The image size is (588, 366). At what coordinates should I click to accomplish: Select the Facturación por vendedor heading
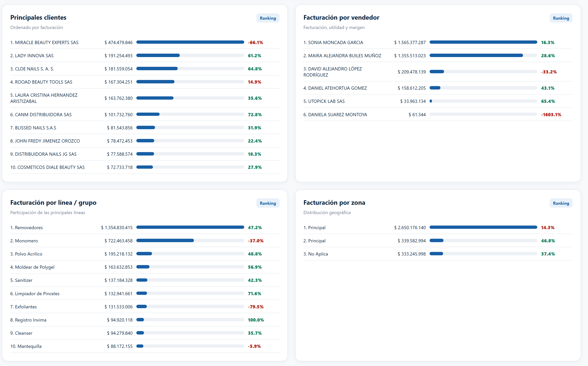click(x=341, y=17)
